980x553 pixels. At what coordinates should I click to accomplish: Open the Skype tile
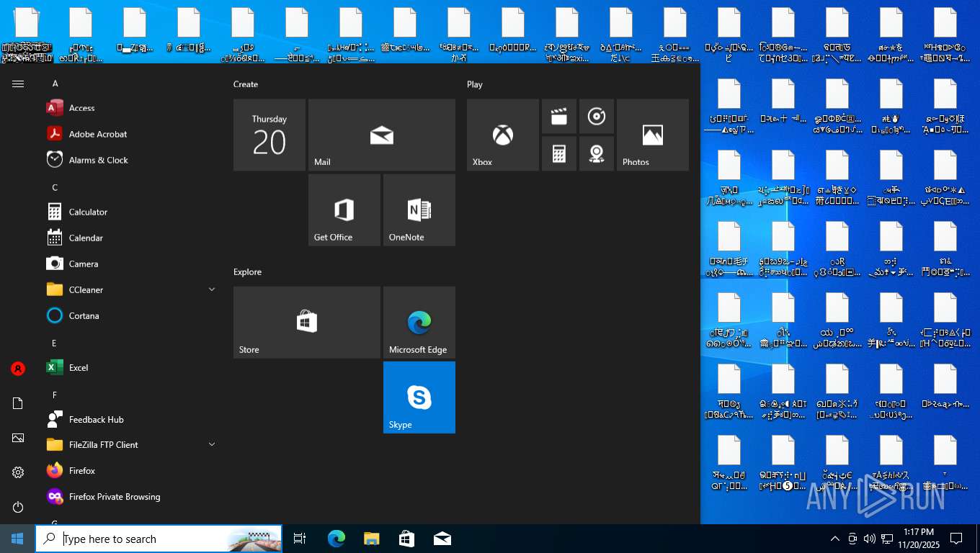(419, 397)
